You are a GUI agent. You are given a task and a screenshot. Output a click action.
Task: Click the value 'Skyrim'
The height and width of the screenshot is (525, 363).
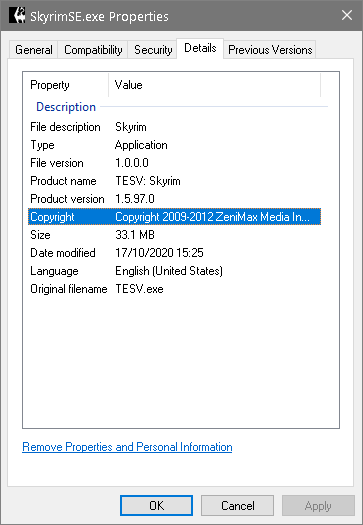[131, 127]
